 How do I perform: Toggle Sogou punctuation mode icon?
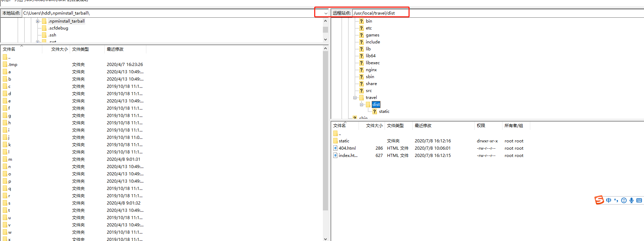(616, 200)
